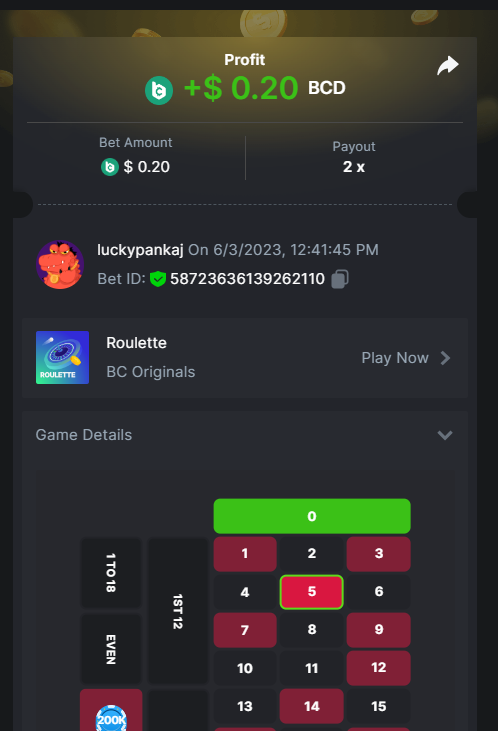
Task: Click the 1ST 12 bet cell
Action: coord(178,611)
